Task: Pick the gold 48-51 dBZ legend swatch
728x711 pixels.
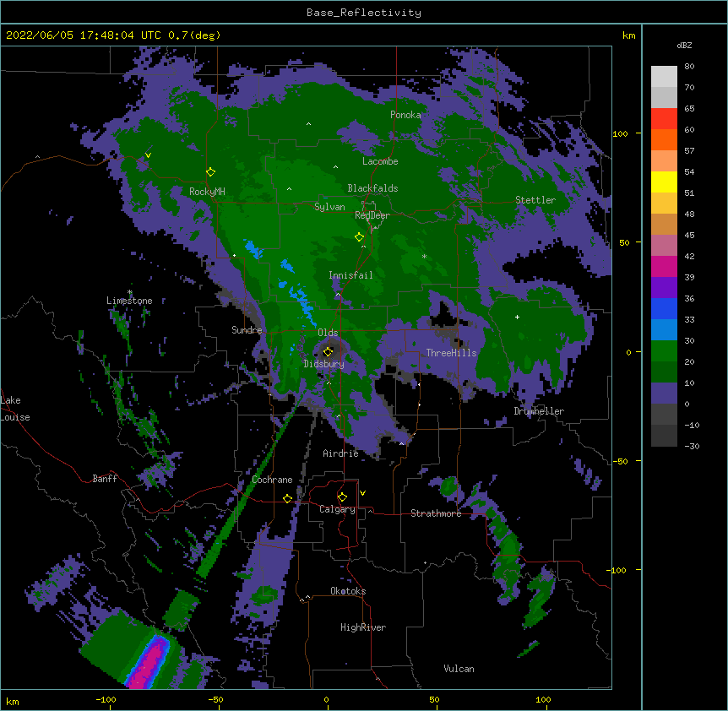Action: 664,203
